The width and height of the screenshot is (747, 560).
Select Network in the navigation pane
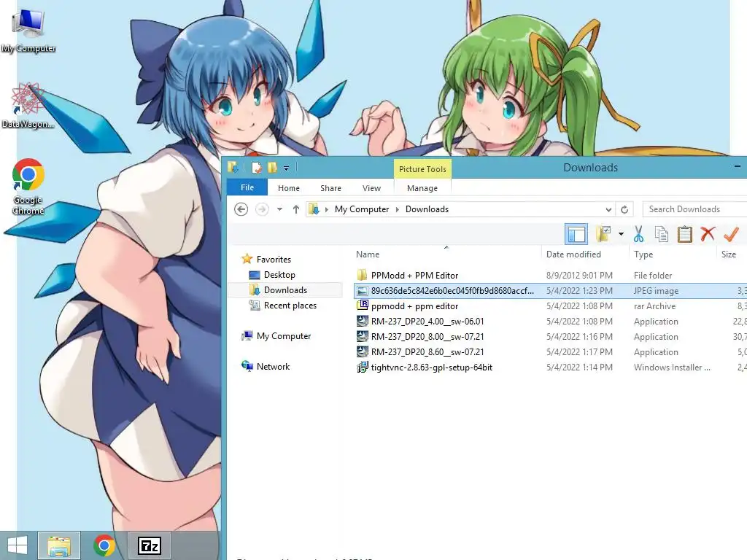click(x=273, y=367)
